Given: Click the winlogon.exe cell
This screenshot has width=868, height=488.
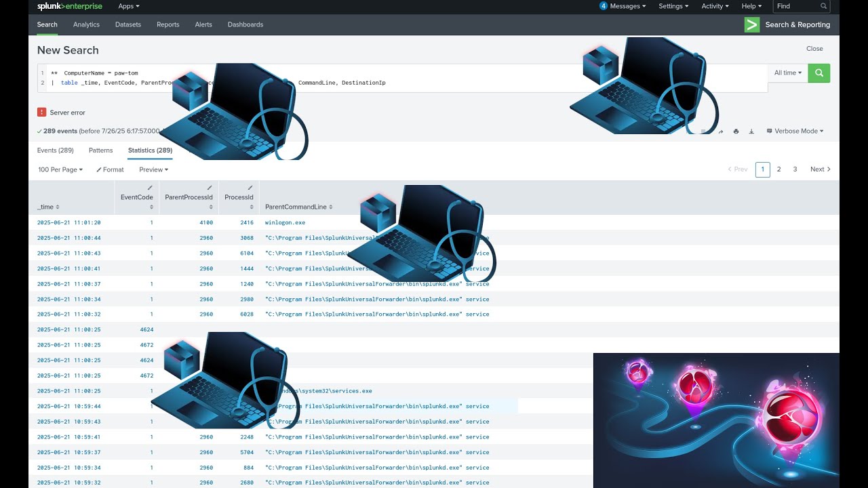Looking at the screenshot, I should pyautogui.click(x=285, y=222).
